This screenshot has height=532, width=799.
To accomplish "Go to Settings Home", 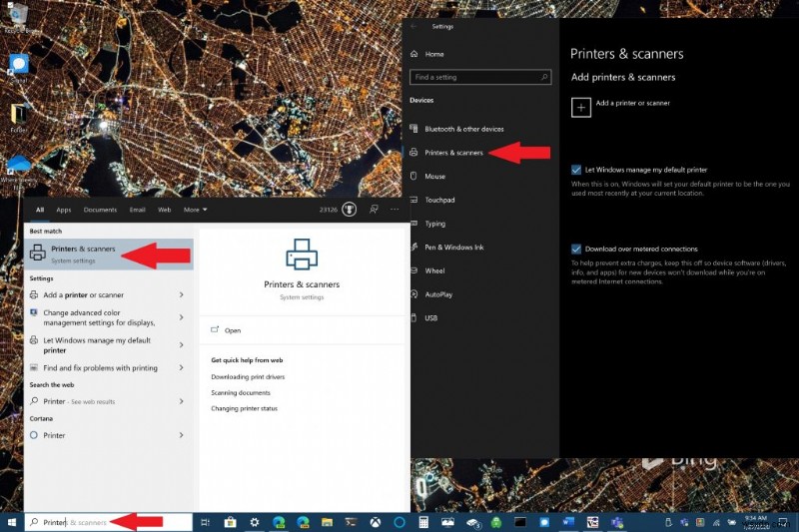I will point(427,54).
